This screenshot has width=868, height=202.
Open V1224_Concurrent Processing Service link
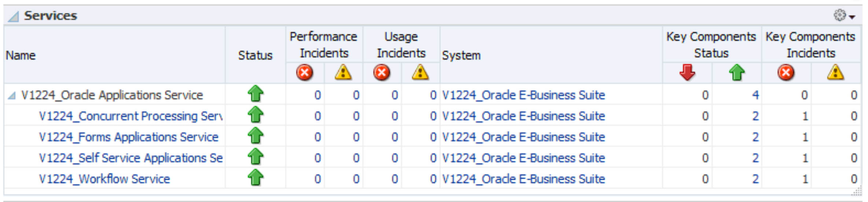130,116
